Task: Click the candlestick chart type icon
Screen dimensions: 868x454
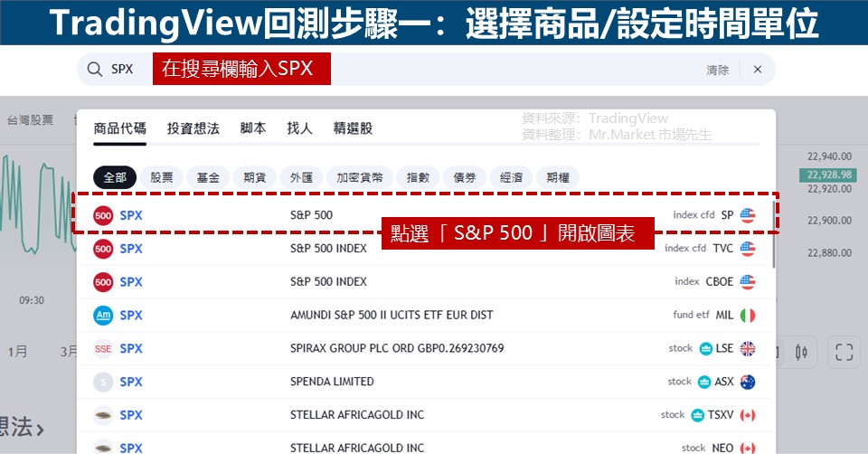Action: pyautogui.click(x=800, y=352)
